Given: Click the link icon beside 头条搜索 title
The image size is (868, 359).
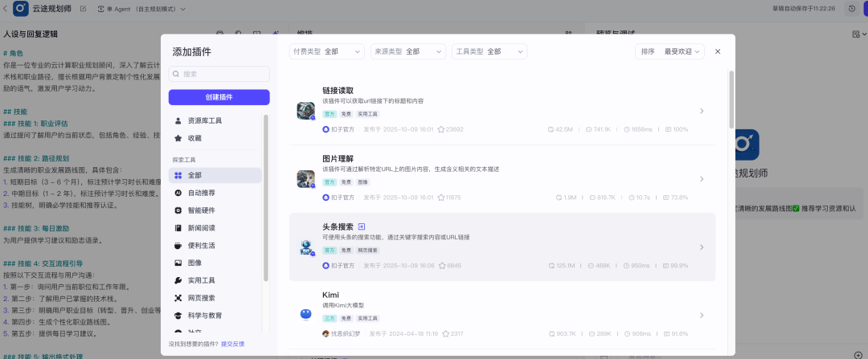Looking at the screenshot, I should (362, 226).
